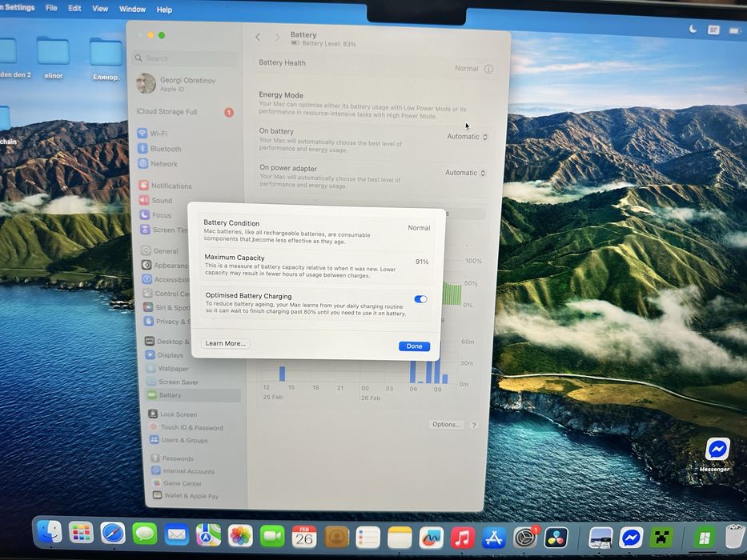Click the Search field in sidebar
Screen dimensions: 747x560
[185, 58]
